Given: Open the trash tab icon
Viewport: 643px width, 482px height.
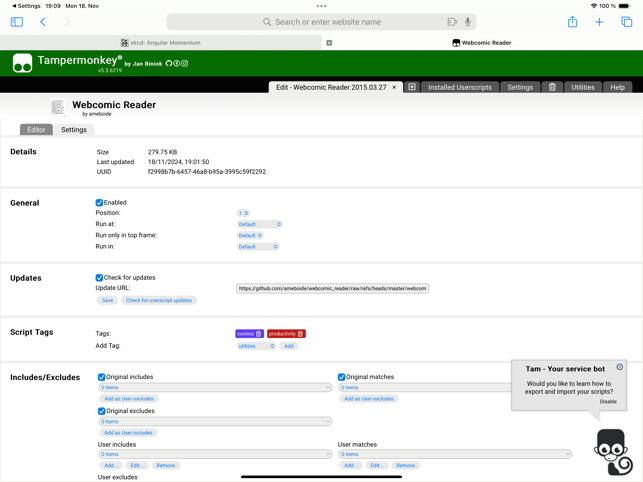Looking at the screenshot, I should point(552,87).
